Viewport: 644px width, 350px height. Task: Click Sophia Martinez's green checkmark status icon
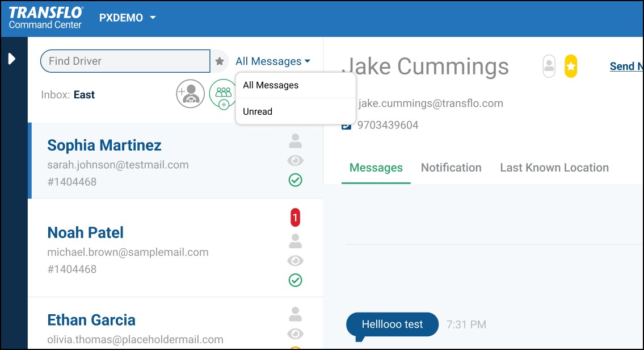(x=295, y=180)
